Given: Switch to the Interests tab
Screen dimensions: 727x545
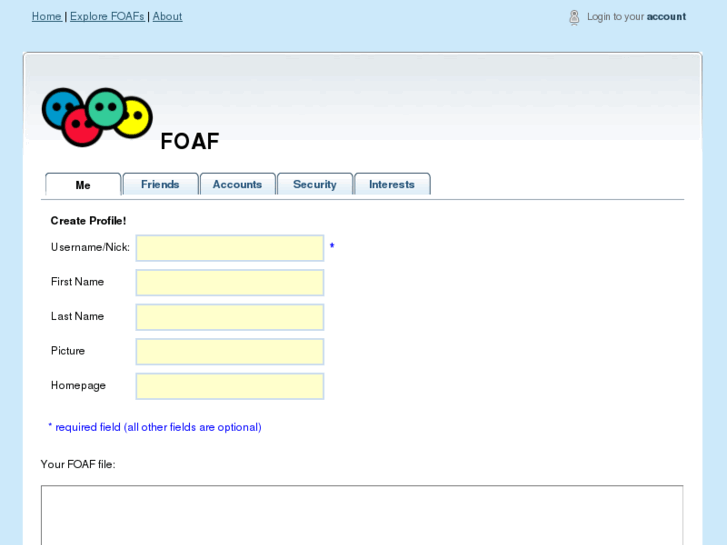Looking at the screenshot, I should coord(392,184).
